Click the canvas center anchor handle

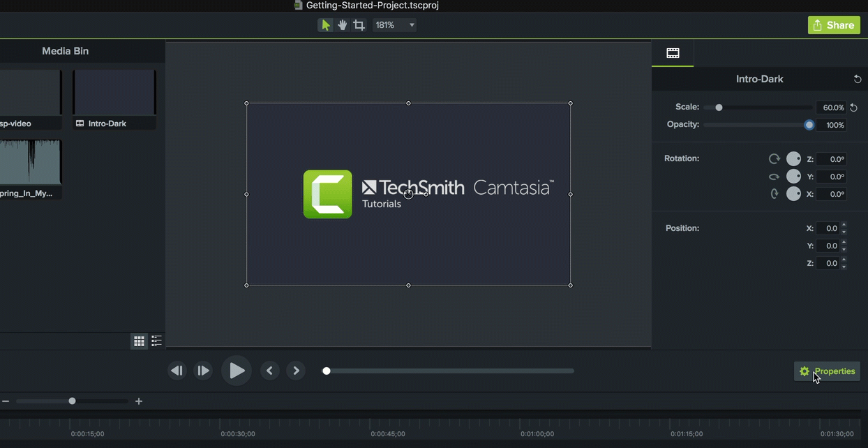(409, 194)
